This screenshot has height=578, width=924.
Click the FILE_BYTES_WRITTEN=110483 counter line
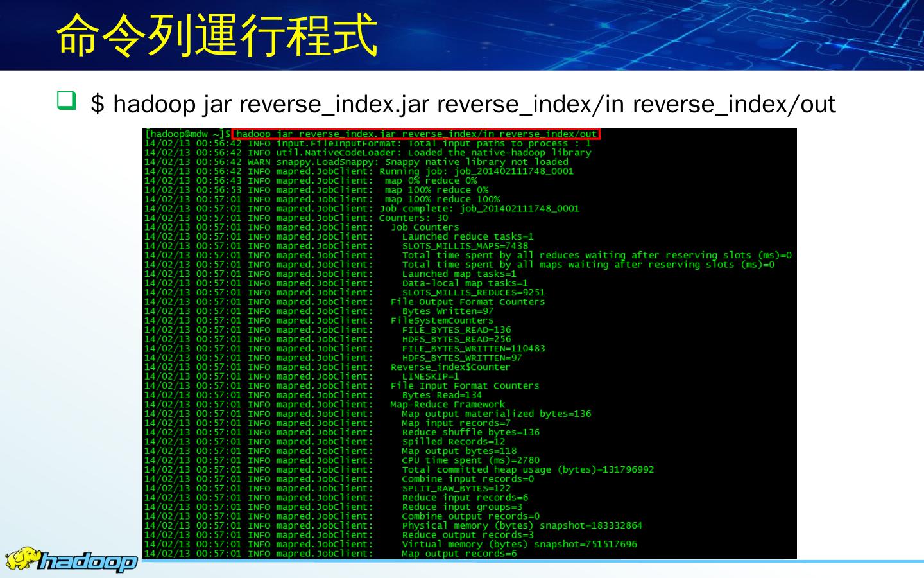[x=473, y=349]
